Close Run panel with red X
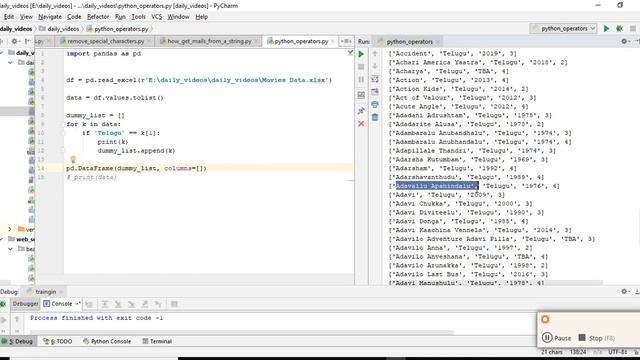This screenshot has width=640, height=360. (361, 123)
